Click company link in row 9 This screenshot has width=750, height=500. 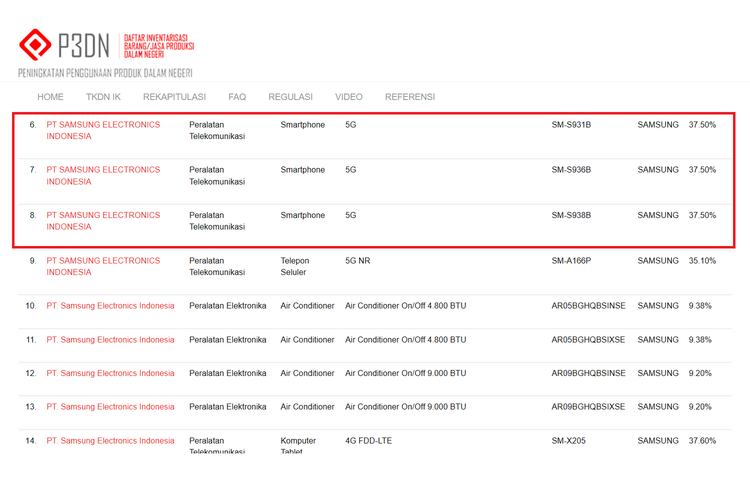pos(103,266)
